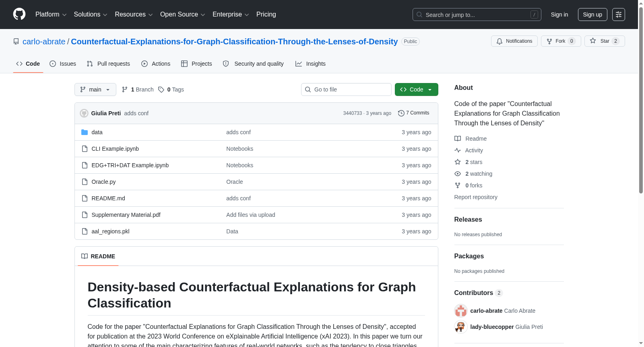Click the README book icon in About
Viewport: 644px width, 347px height.
point(458,139)
